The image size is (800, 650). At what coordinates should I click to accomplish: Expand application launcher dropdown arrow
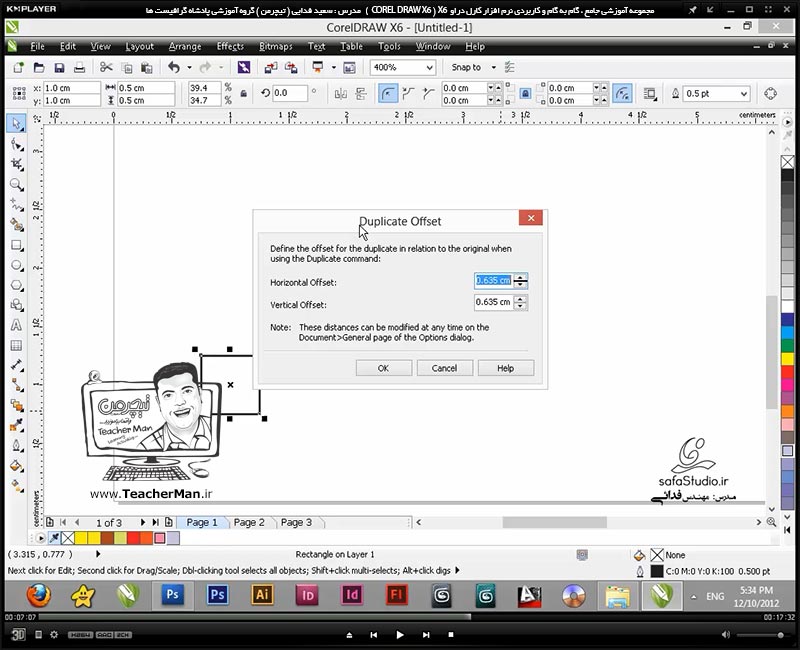334,67
